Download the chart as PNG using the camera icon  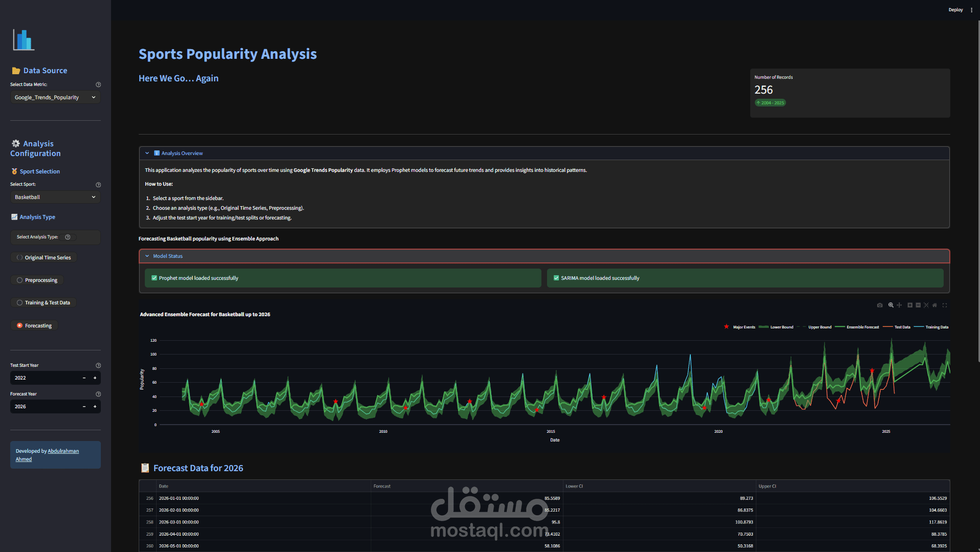point(880,305)
